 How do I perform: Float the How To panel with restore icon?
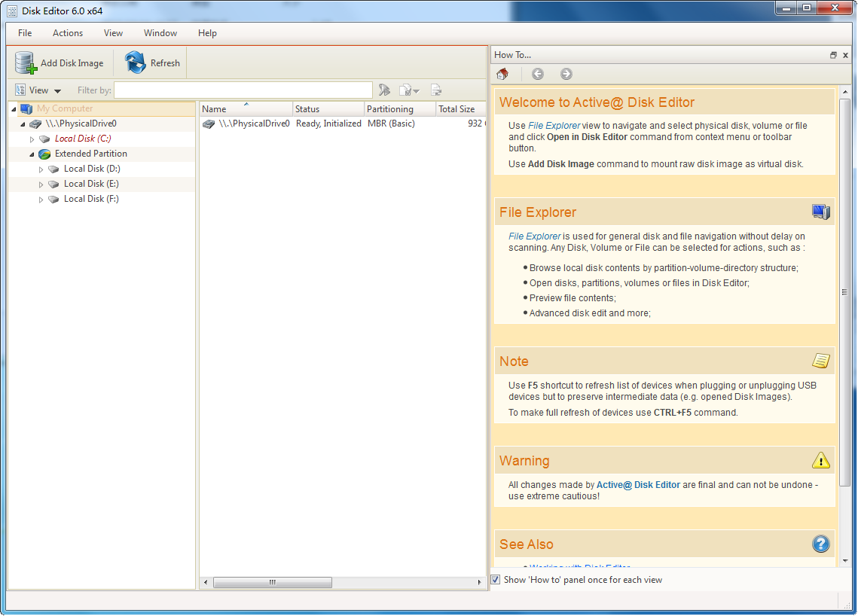(833, 55)
